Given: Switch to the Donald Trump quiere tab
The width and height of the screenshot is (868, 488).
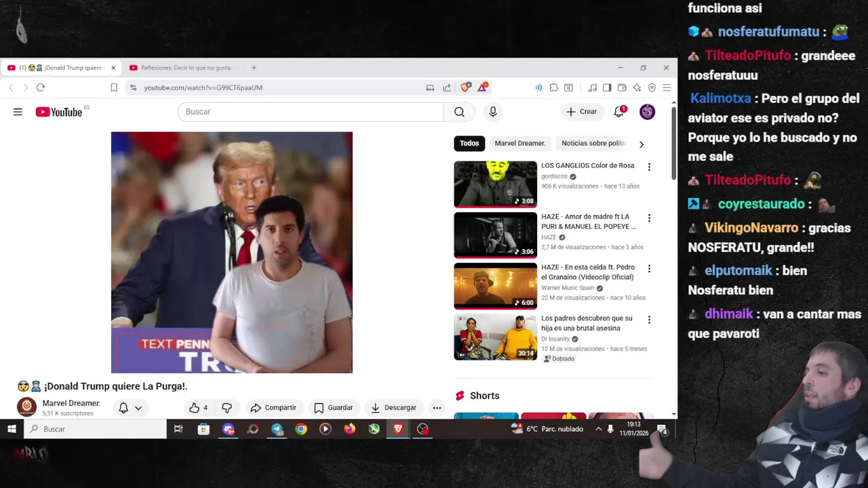Looking at the screenshot, I should point(60,68).
